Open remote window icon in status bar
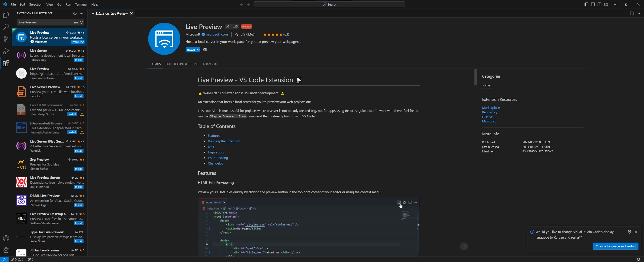Image resolution: width=644 pixels, height=262 pixels. click(4, 259)
